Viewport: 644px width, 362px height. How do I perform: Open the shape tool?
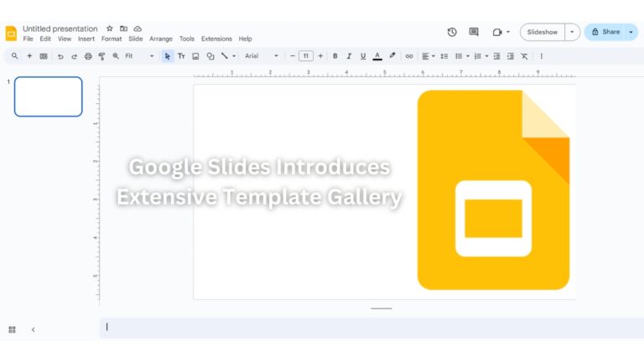210,56
